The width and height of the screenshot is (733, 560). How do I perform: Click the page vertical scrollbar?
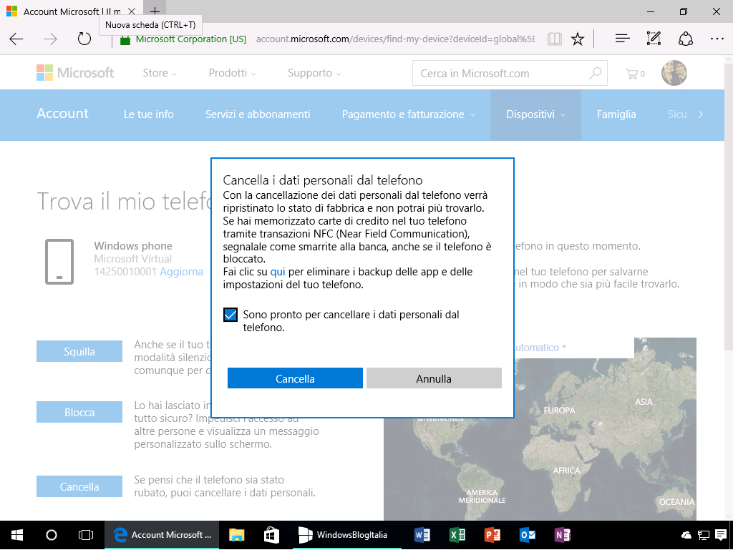tap(729, 208)
